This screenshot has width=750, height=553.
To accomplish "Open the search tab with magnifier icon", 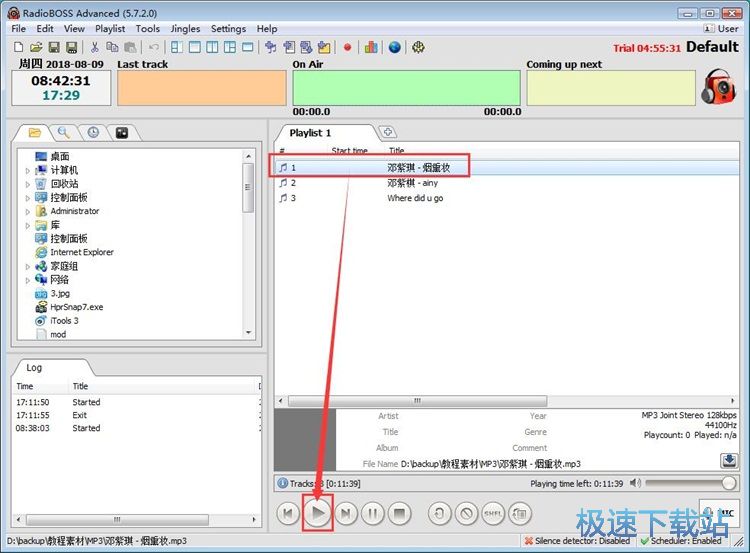I will pyautogui.click(x=63, y=132).
